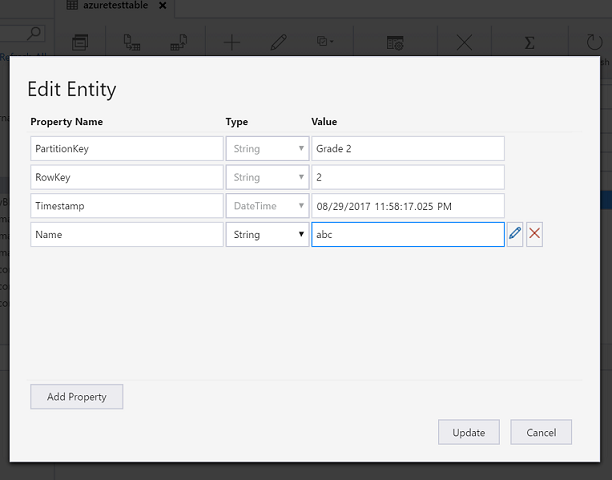This screenshot has height=480, width=612.
Task: Open the Type dropdown for Name property
Action: coord(267,234)
